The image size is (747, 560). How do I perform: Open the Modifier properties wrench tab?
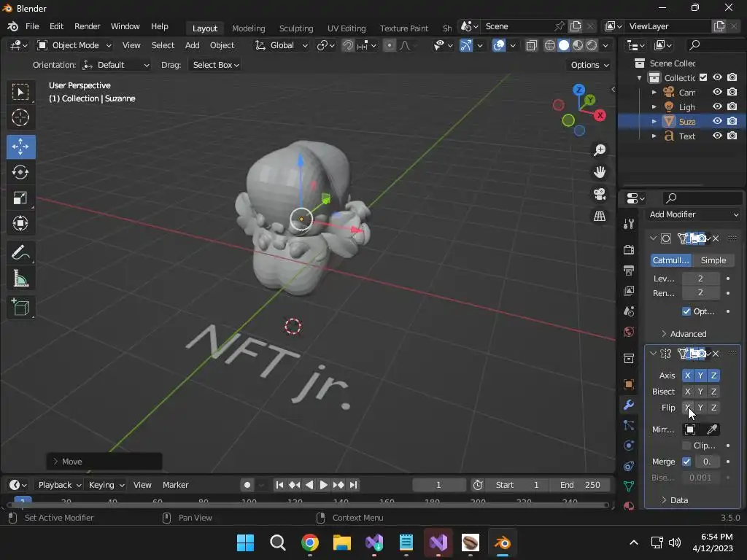(x=629, y=405)
